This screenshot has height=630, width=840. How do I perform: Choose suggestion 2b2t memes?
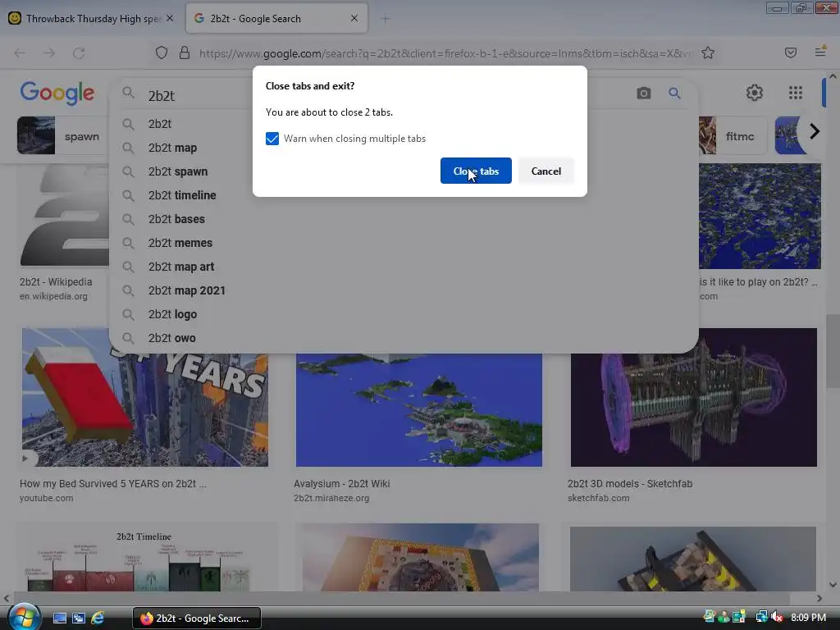(180, 243)
